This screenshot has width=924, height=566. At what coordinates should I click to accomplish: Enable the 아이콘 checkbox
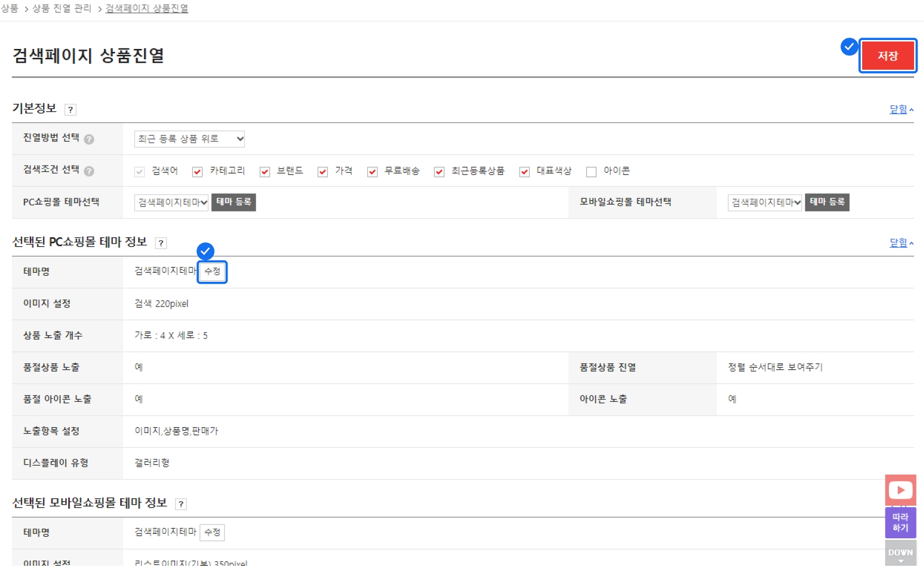point(591,172)
